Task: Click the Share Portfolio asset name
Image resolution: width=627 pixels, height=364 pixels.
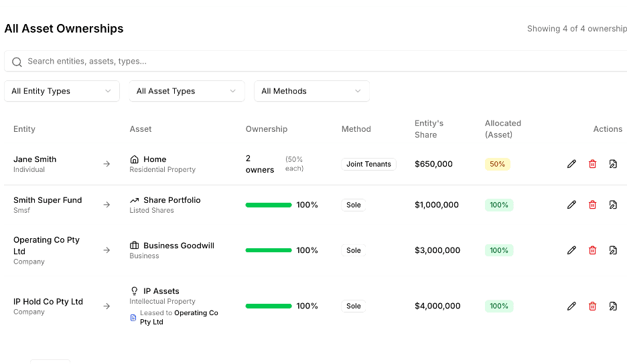Action: click(172, 200)
